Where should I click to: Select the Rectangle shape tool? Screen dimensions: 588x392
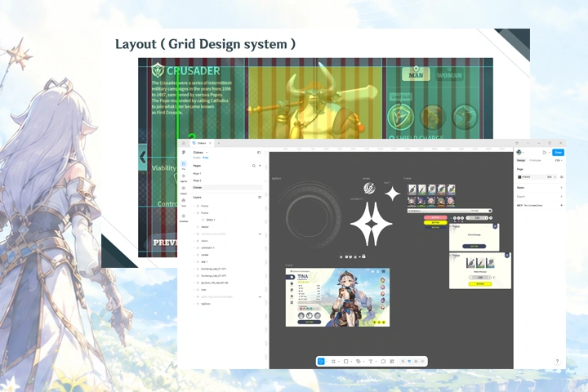point(345,361)
